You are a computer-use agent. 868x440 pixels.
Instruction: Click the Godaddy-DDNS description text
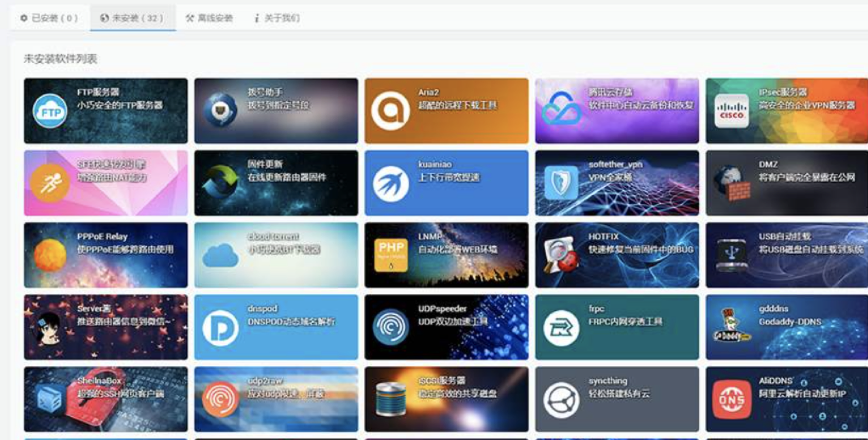tap(790, 322)
